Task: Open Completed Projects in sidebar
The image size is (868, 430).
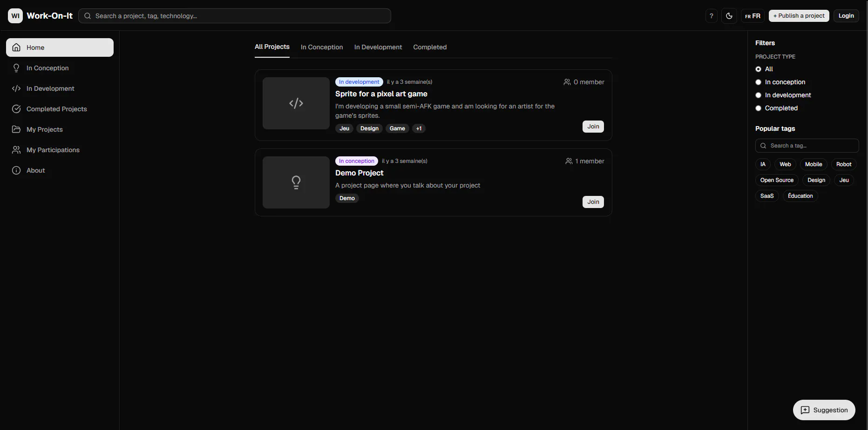Action: point(60,109)
